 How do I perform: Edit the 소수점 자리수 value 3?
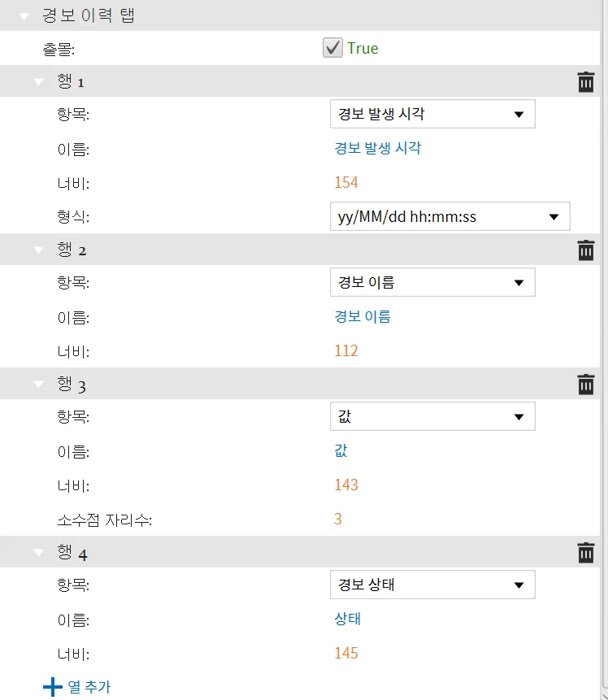click(338, 519)
